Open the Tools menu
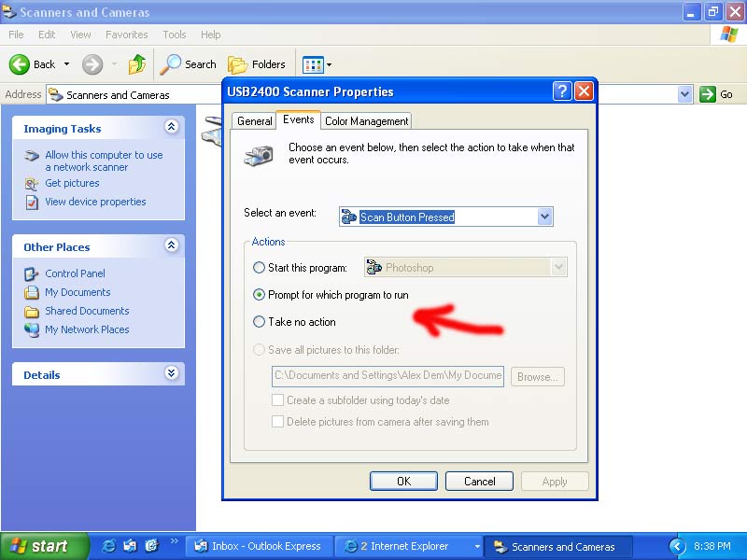The image size is (747, 560). point(175,35)
